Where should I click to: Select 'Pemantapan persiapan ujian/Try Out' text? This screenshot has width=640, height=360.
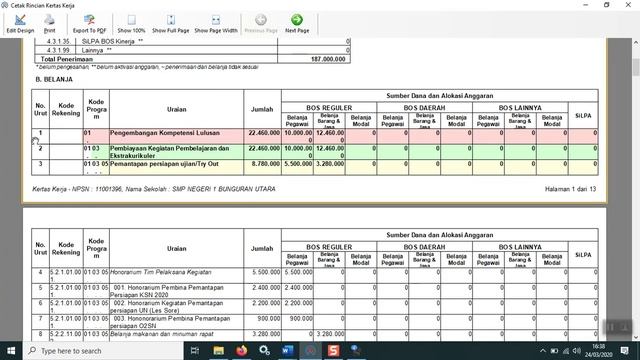164,164
